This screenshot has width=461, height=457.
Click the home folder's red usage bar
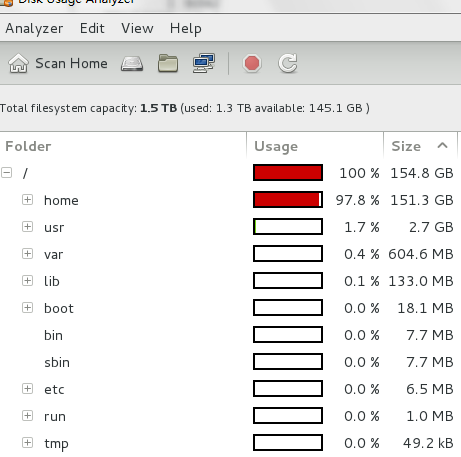(288, 200)
